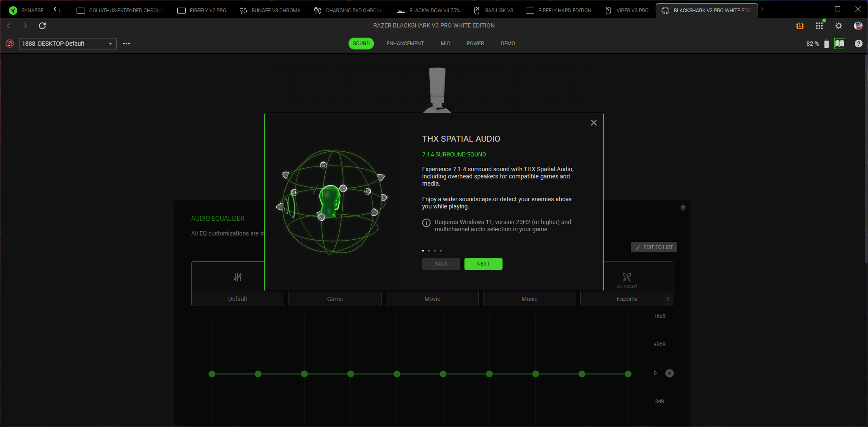
Task: Reset EQ with the arrow beside 0 dB
Action: pyautogui.click(x=670, y=373)
